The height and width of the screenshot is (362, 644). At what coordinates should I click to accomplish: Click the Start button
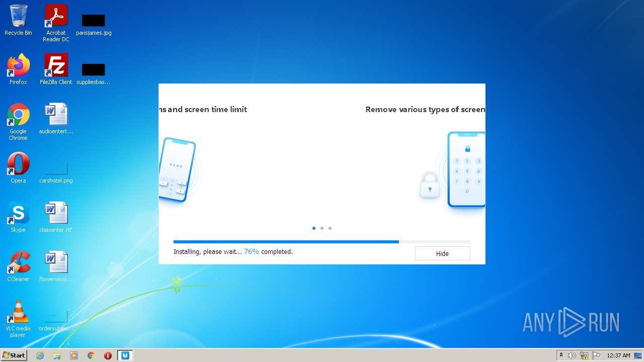click(x=14, y=355)
